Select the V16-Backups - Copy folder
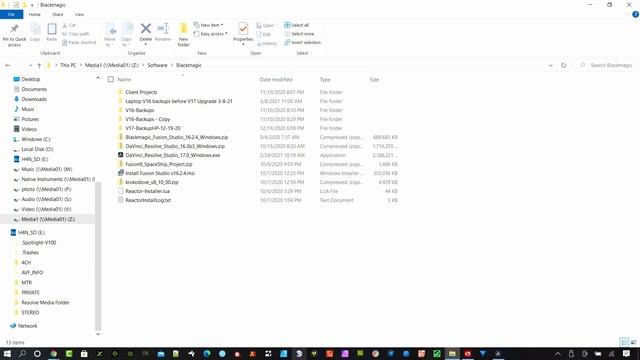Screen dimensions: 640x360 pos(147,119)
